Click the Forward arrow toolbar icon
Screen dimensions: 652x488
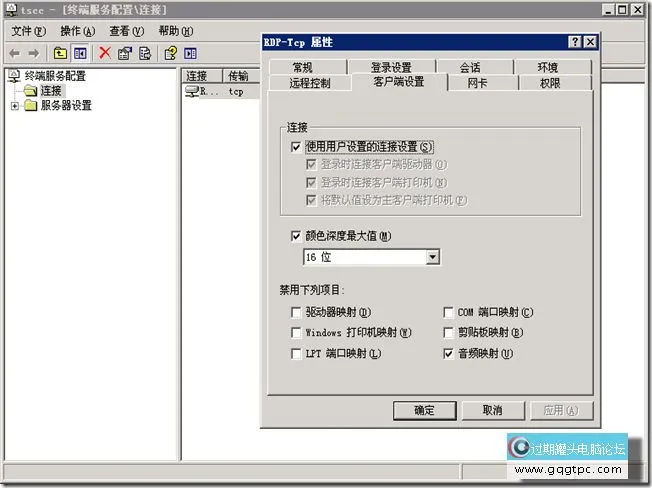[34, 53]
